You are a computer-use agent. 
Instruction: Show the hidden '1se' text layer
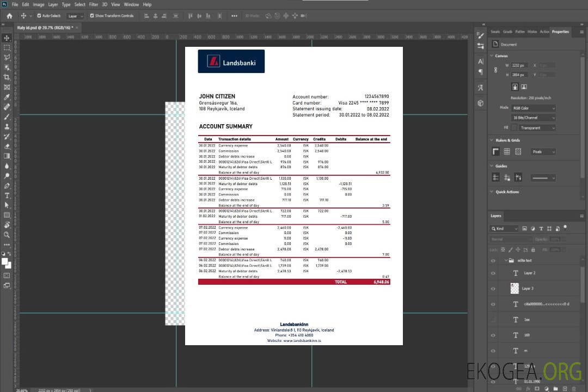point(493,320)
